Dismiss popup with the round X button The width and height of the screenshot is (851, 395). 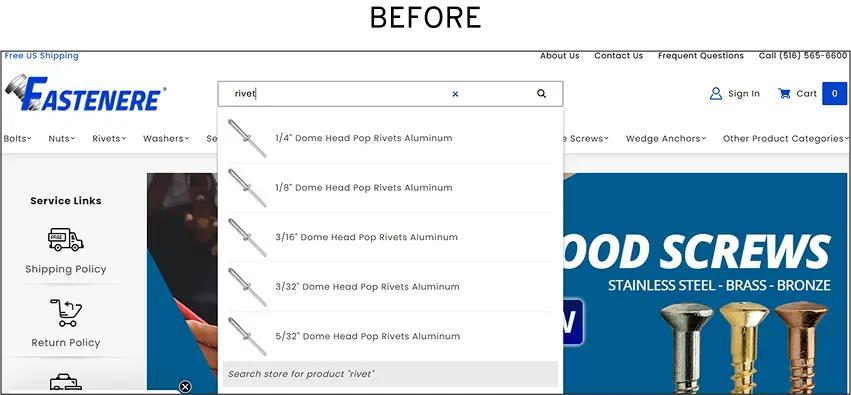[185, 386]
